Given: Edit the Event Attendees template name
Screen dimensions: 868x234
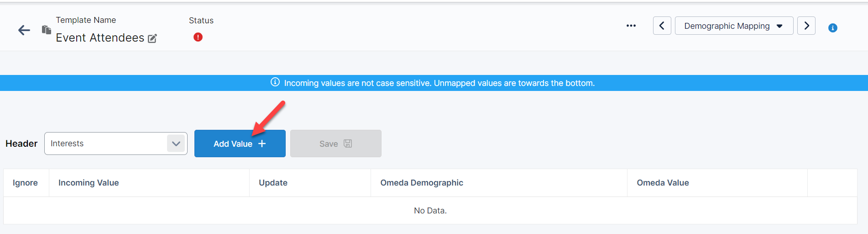Looking at the screenshot, I should (152, 38).
